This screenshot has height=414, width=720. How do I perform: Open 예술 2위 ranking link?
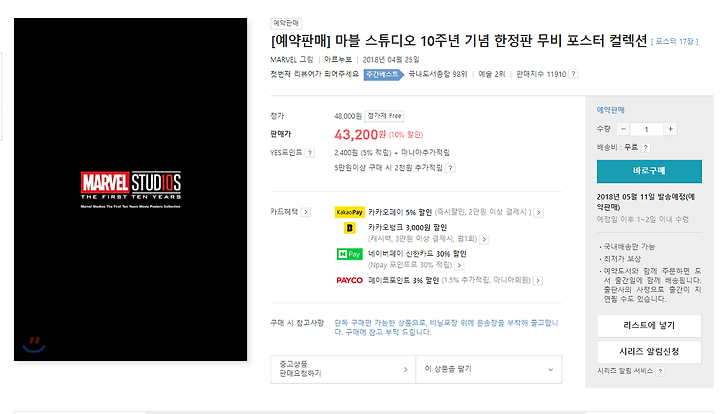click(491, 74)
